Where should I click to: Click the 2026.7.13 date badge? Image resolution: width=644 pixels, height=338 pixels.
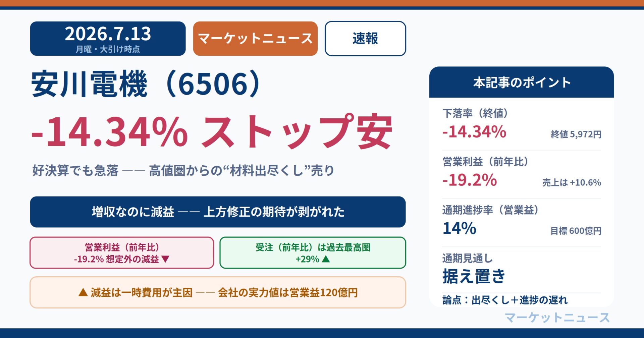pos(108,39)
